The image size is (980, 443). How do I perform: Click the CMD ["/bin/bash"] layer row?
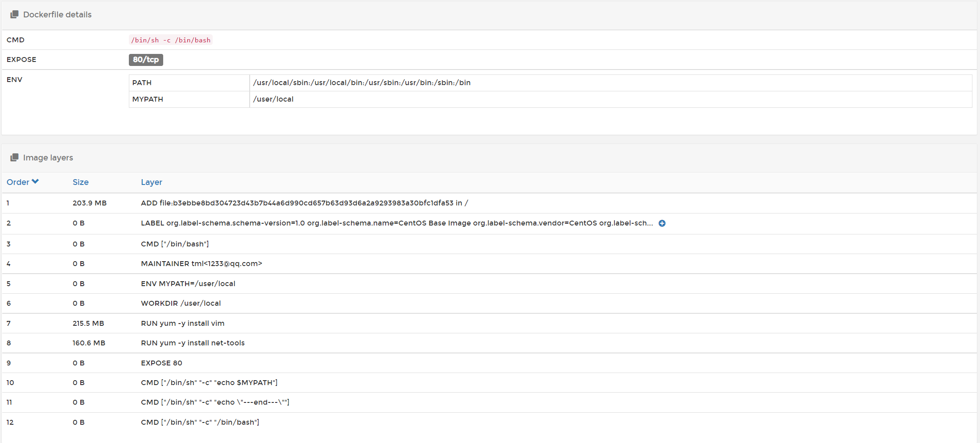(175, 244)
